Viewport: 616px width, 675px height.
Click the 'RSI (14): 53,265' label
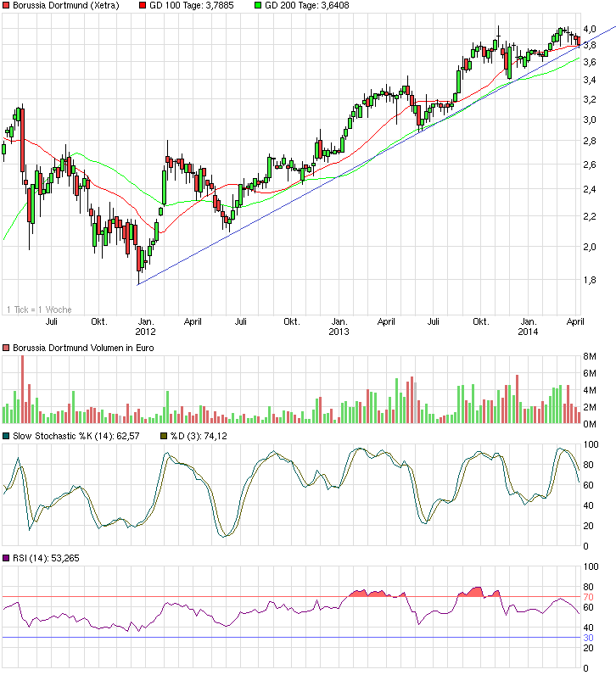(x=46, y=558)
